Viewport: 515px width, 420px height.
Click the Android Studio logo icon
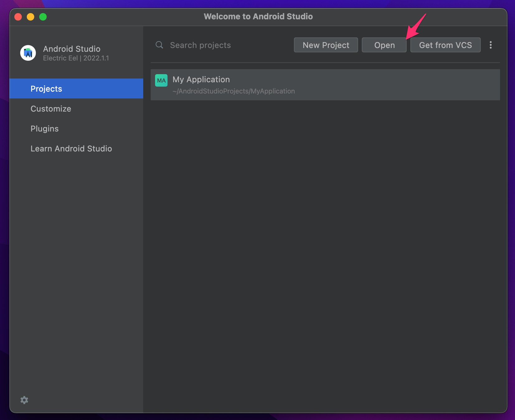tap(28, 53)
